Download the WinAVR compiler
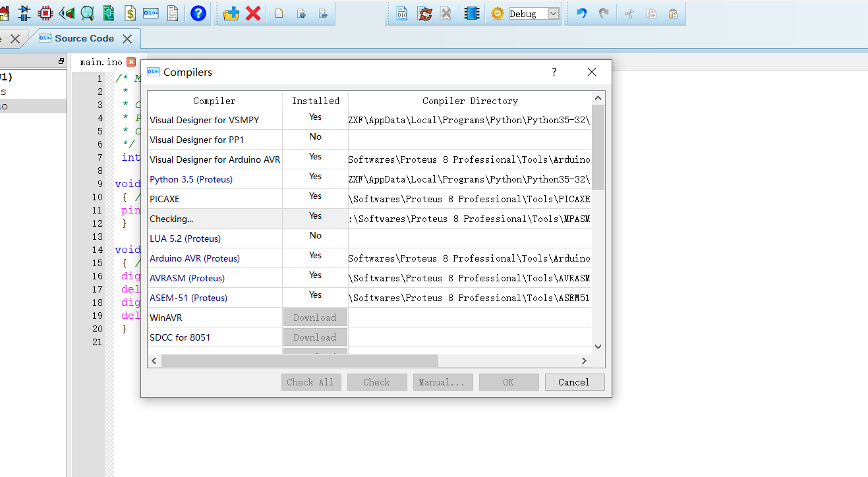This screenshot has height=477, width=868. pos(315,317)
